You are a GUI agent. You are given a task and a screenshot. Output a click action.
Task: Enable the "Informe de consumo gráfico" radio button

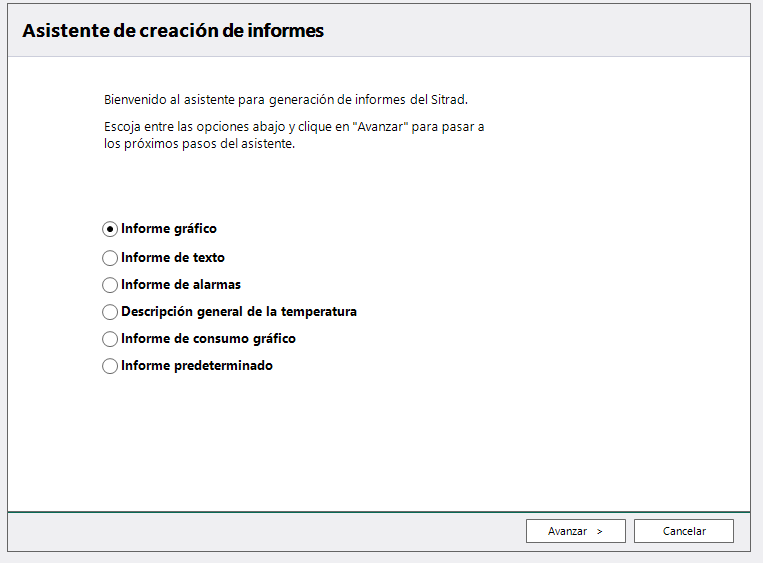point(110,339)
